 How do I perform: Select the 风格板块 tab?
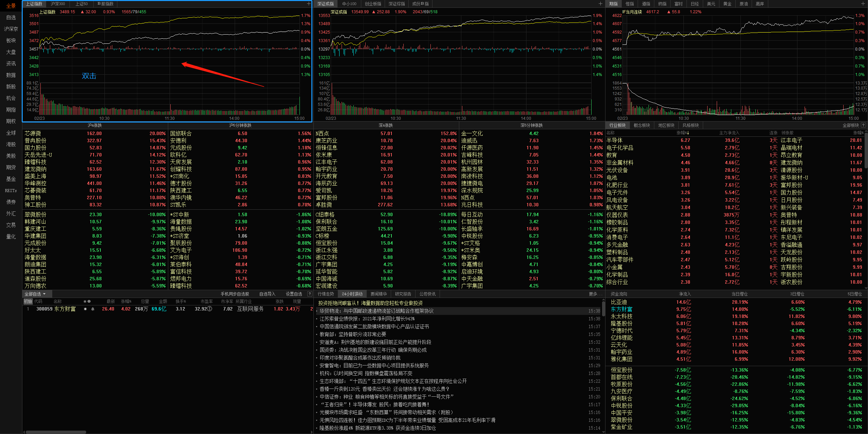coord(691,125)
